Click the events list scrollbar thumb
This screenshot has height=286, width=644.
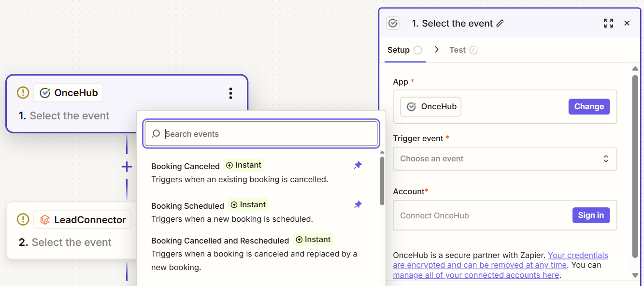382,180
